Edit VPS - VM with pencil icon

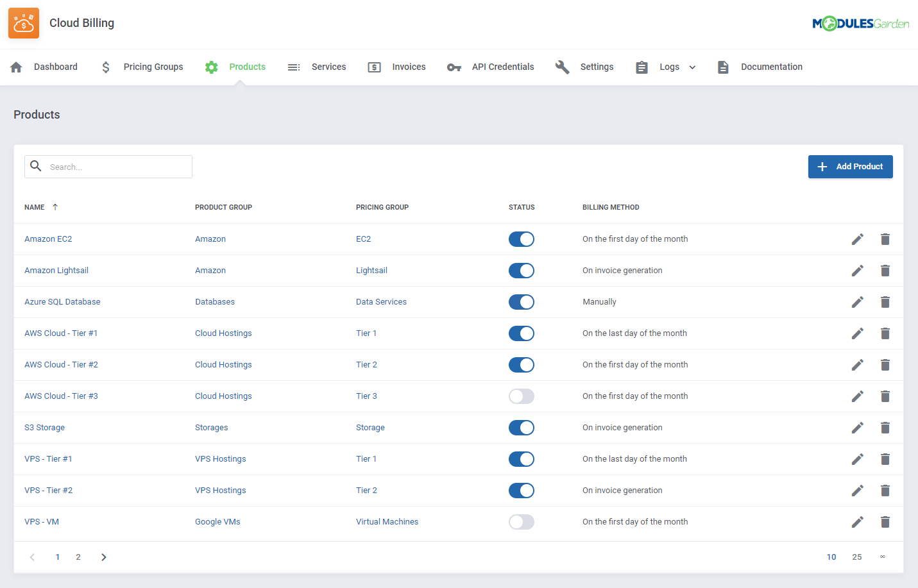pos(858,522)
